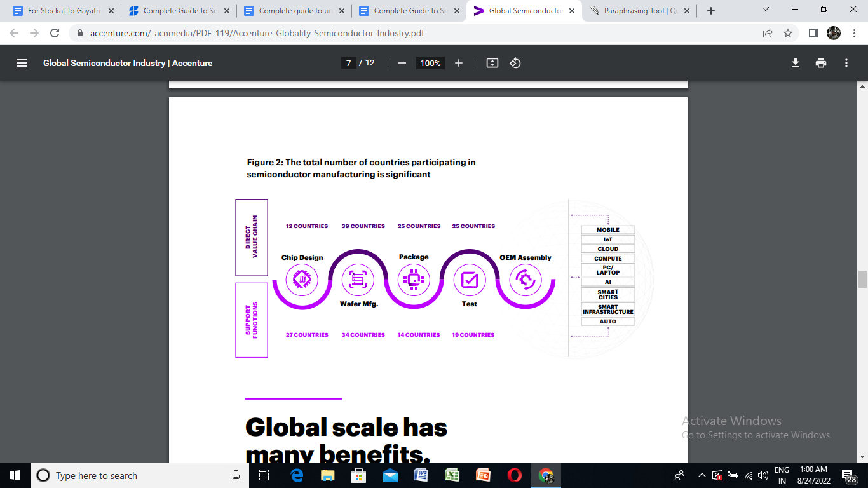
Task: Click the address bar URL
Action: 257,33
